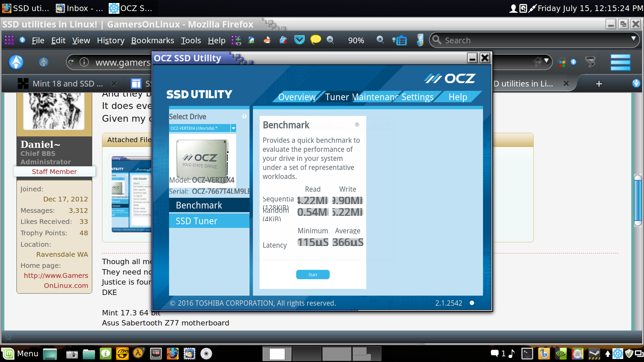The height and width of the screenshot is (362, 644).
Task: Select Benchmark in the left sidebar
Action: click(x=209, y=205)
